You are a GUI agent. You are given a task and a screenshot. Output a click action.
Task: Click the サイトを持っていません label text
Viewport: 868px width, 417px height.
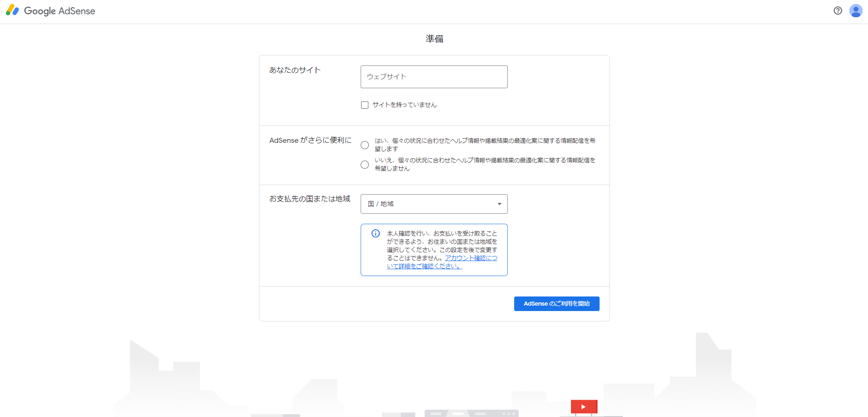(x=404, y=105)
